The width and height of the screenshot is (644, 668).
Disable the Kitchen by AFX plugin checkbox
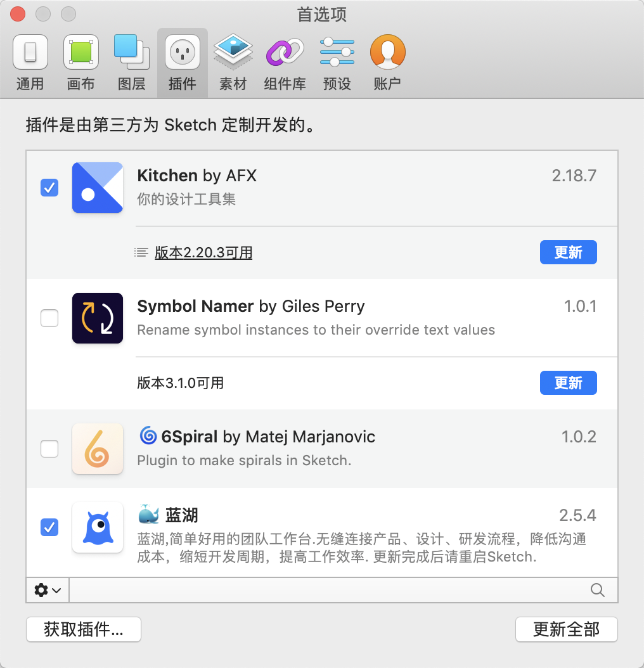[49, 188]
